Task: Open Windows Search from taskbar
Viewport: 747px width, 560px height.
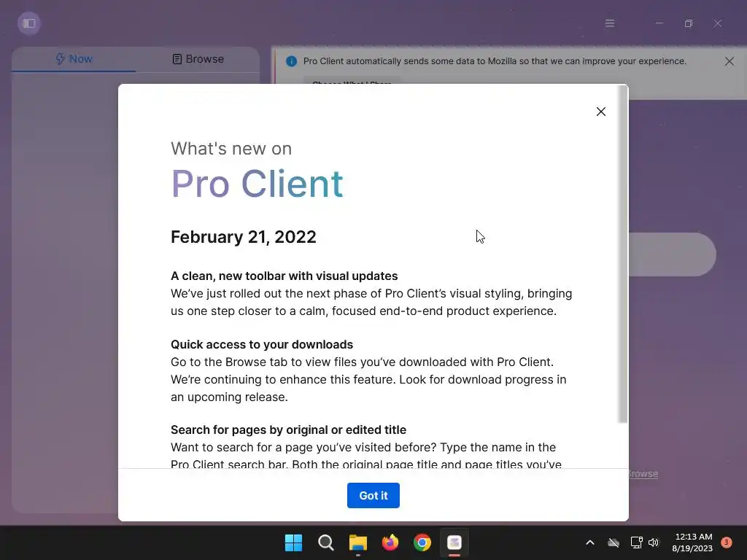Action: click(x=326, y=542)
